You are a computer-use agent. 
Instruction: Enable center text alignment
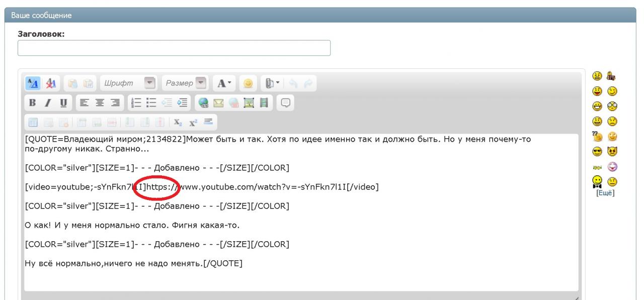tap(100, 103)
